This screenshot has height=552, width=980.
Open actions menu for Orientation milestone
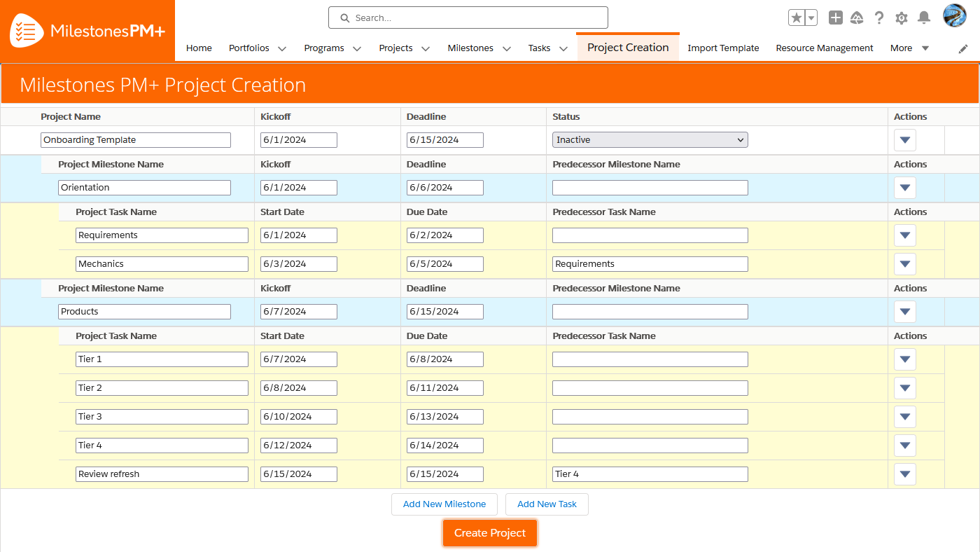[x=905, y=188]
